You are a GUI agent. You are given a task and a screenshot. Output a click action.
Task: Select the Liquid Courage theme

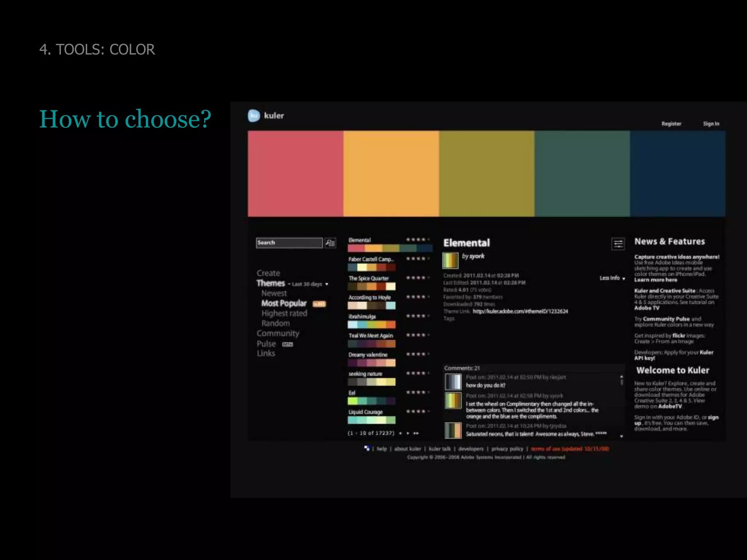click(390, 416)
